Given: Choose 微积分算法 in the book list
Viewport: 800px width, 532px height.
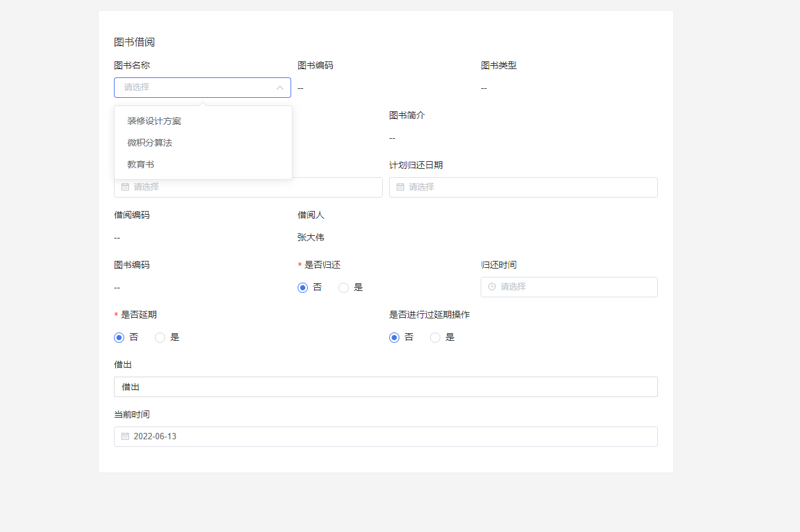Looking at the screenshot, I should click(x=203, y=143).
